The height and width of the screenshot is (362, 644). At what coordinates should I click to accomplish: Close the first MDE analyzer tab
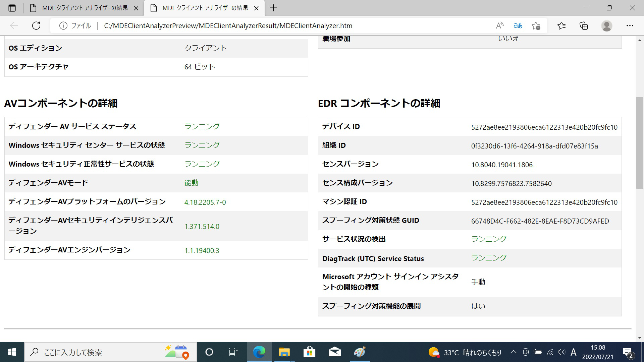point(136,8)
